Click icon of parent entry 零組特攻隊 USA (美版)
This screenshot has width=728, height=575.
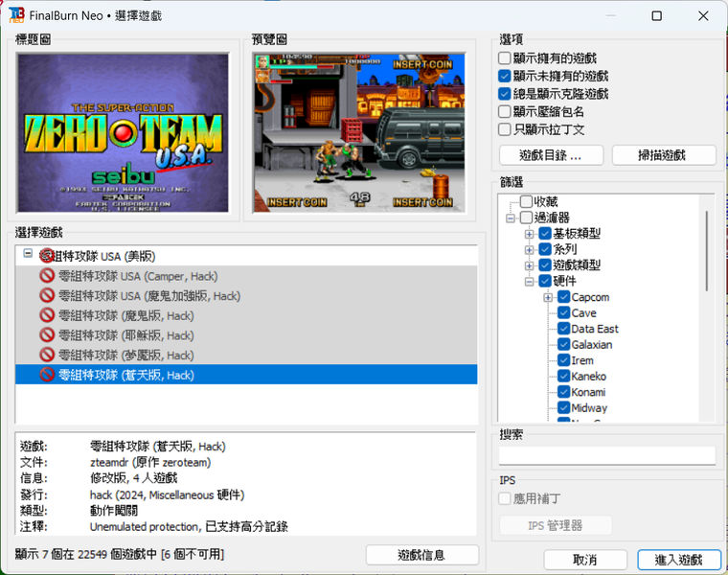(x=46, y=256)
